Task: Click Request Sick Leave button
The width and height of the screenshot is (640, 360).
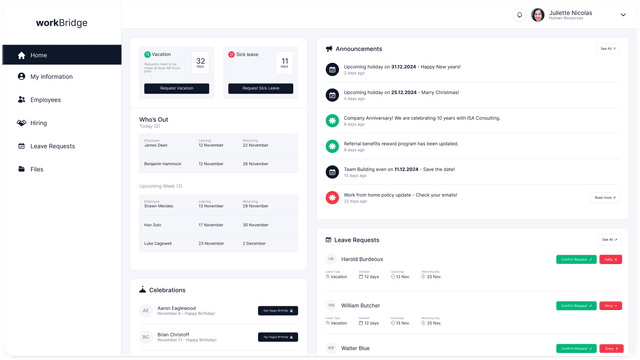Action: [x=260, y=88]
